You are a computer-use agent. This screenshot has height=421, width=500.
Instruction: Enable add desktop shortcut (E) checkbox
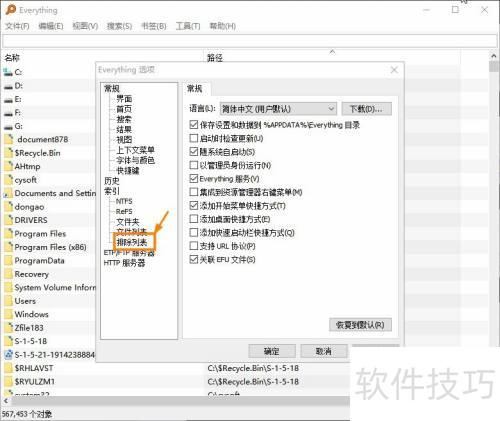[x=194, y=219]
